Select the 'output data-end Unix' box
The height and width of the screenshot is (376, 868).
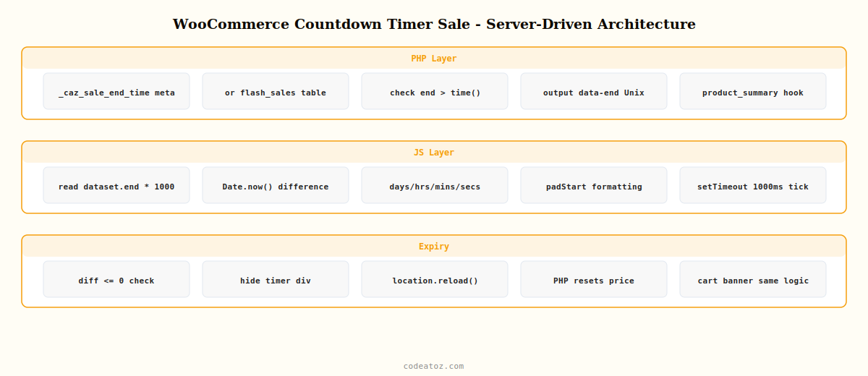tap(594, 91)
